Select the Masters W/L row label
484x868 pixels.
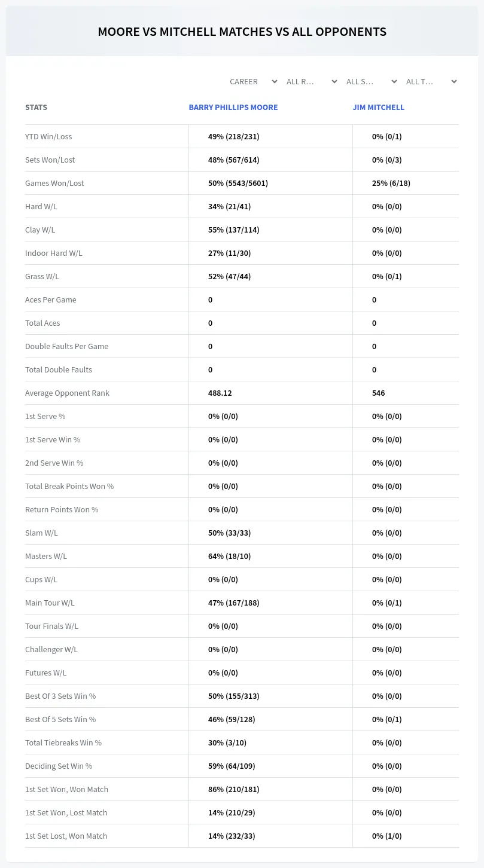pyautogui.click(x=46, y=557)
